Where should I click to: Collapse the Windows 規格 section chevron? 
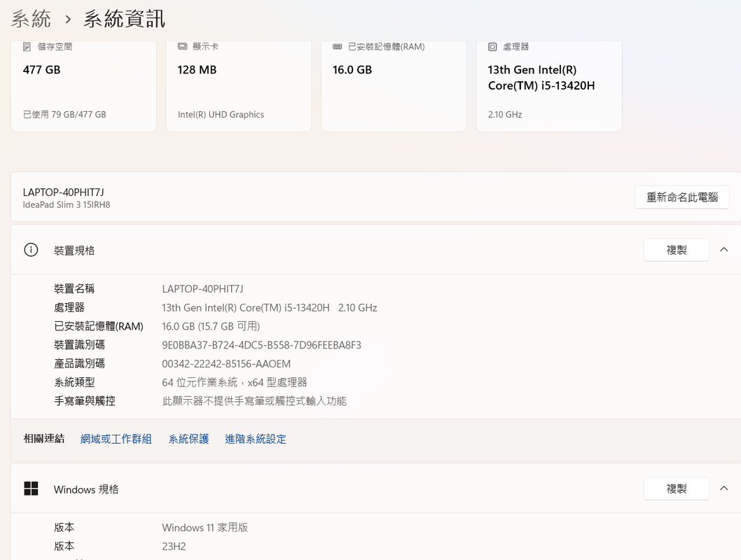724,489
